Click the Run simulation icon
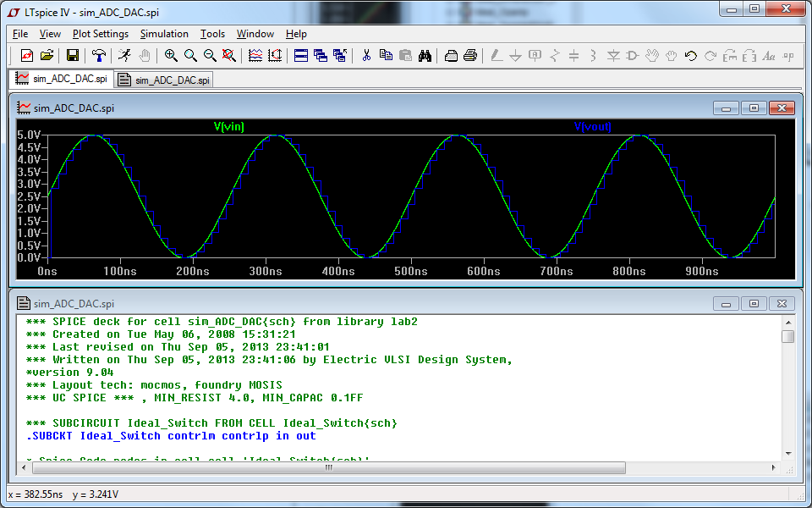The width and height of the screenshot is (812, 508). point(125,56)
